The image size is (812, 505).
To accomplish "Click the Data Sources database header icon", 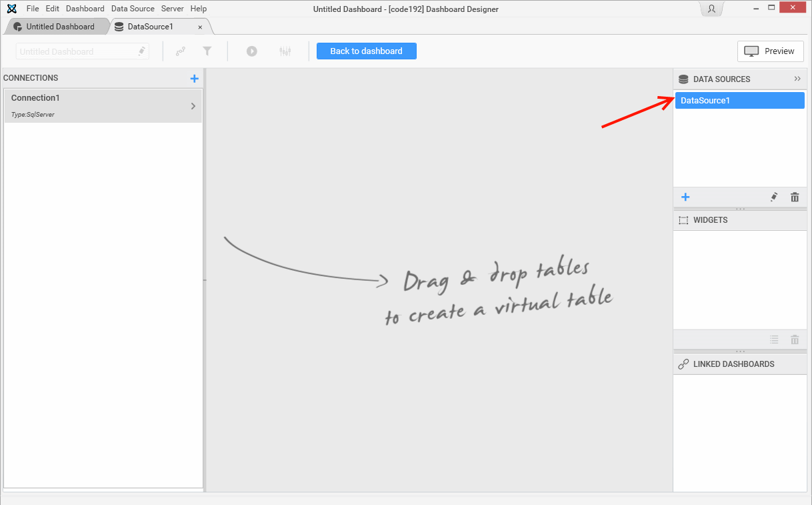I will (683, 79).
